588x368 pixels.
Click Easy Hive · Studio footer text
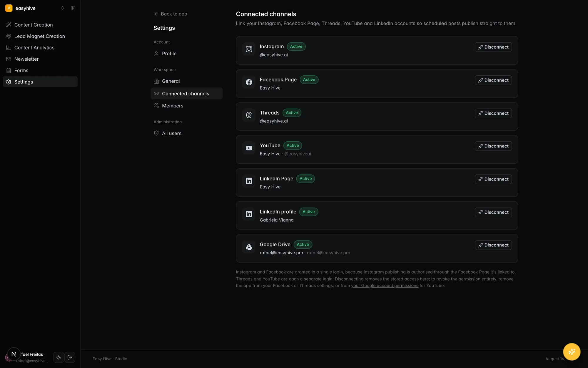click(110, 359)
